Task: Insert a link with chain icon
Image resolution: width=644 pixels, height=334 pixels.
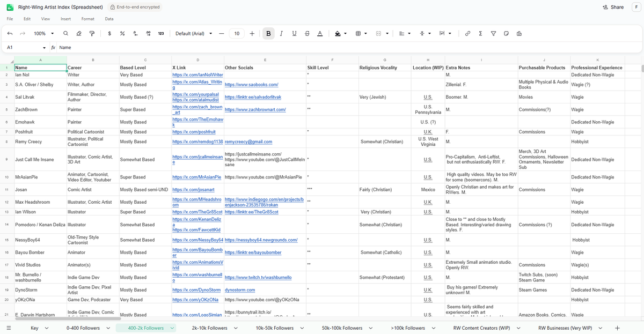Action: pyautogui.click(x=467, y=33)
